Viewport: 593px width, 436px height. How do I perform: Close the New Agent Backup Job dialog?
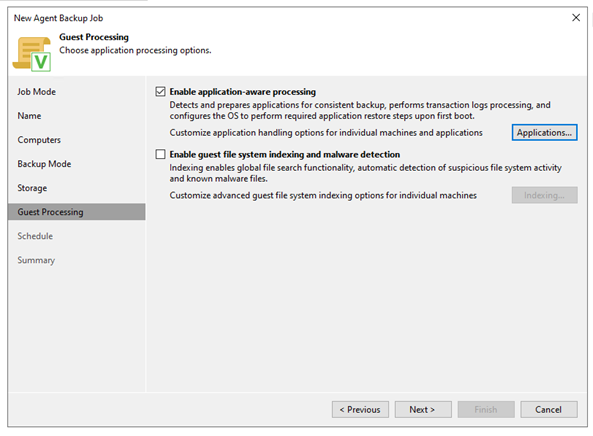(x=576, y=18)
